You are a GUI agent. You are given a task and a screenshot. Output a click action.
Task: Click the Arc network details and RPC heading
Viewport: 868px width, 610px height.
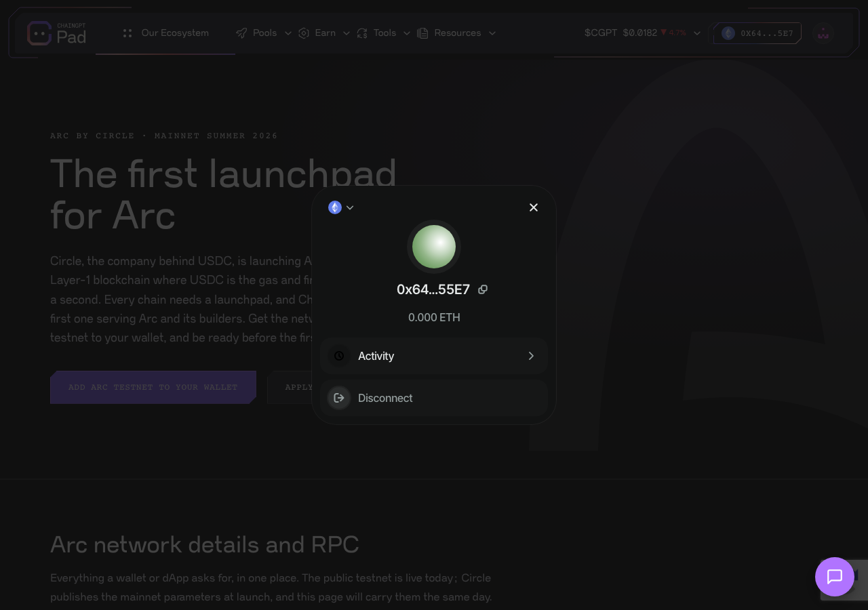point(205,544)
